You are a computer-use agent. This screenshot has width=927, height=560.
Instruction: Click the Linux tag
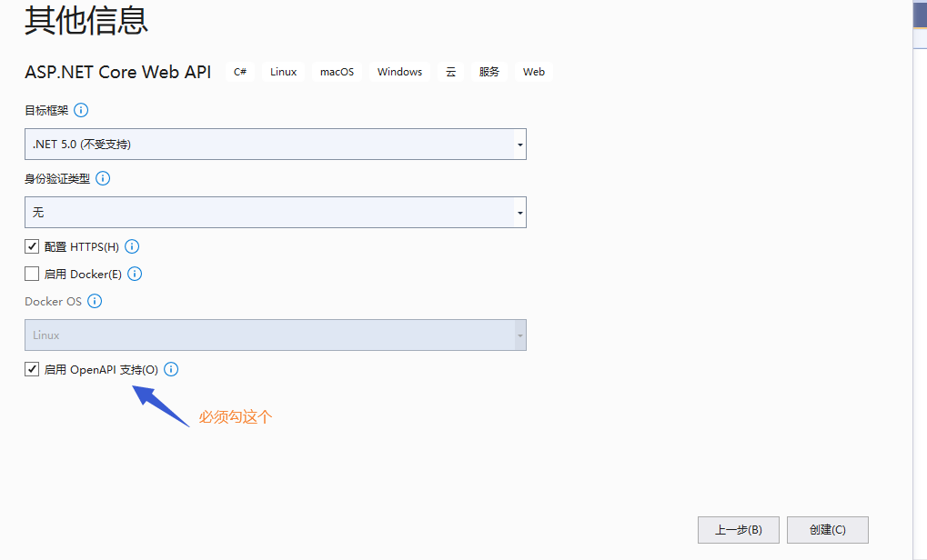pyautogui.click(x=283, y=72)
